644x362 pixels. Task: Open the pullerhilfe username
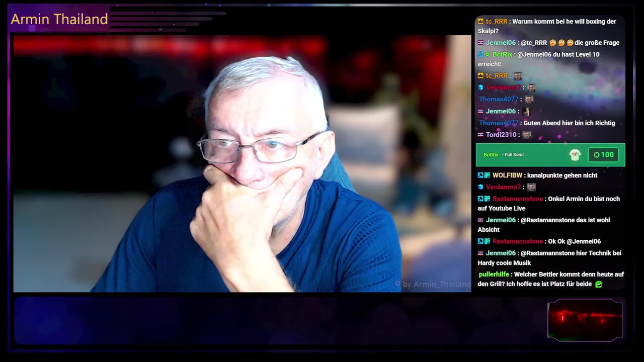pos(494,275)
